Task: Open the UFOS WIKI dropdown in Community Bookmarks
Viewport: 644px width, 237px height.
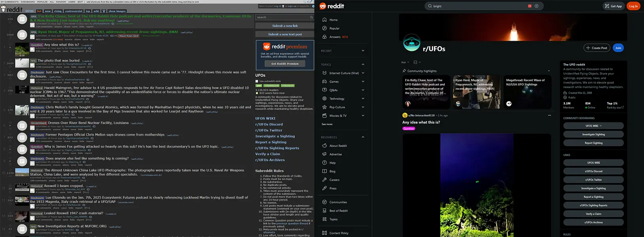Action: coord(593,126)
